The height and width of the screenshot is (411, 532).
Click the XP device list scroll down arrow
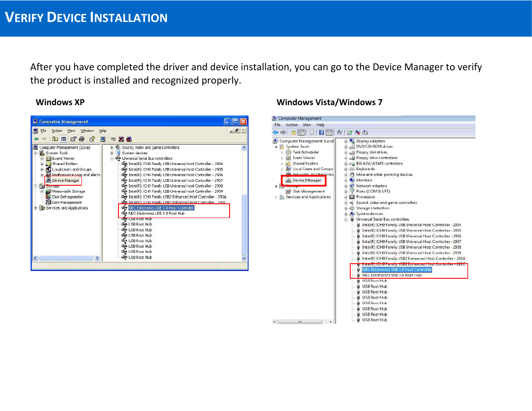coord(244,258)
